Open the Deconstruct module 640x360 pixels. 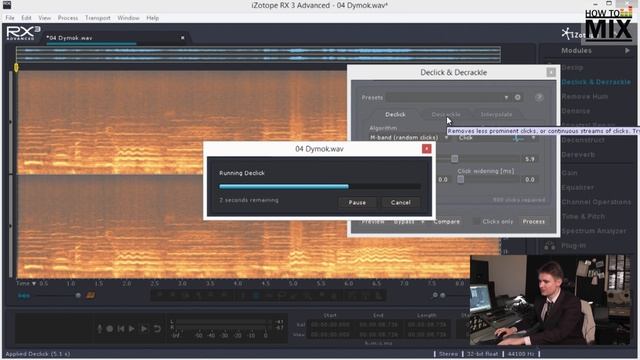[x=583, y=140]
